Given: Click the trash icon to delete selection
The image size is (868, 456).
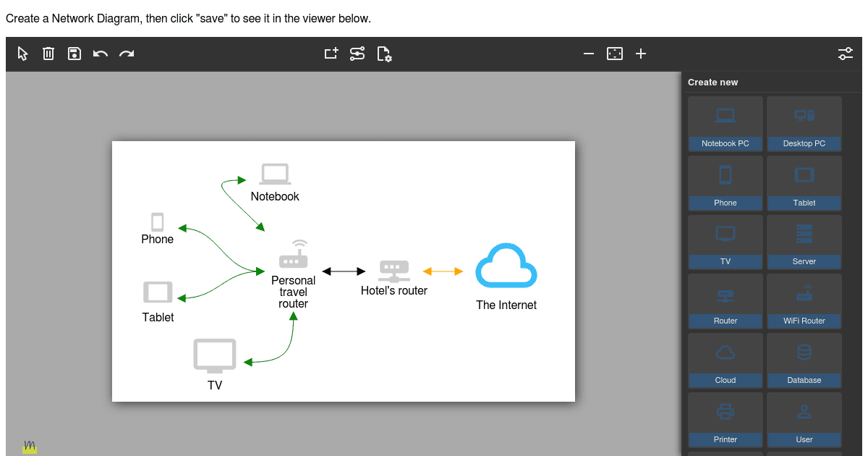Looking at the screenshot, I should point(48,54).
